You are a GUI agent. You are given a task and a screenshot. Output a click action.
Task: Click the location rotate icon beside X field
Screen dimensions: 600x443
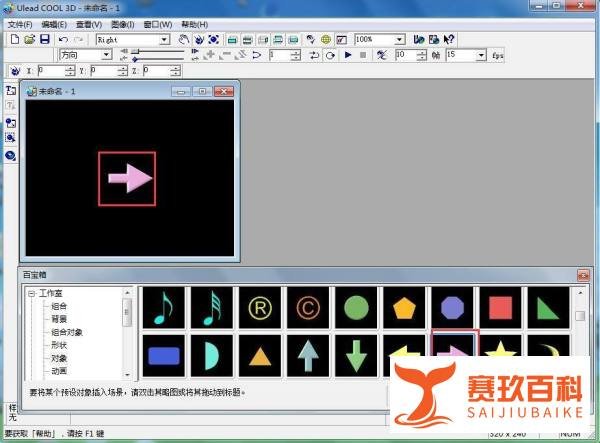click(x=15, y=71)
